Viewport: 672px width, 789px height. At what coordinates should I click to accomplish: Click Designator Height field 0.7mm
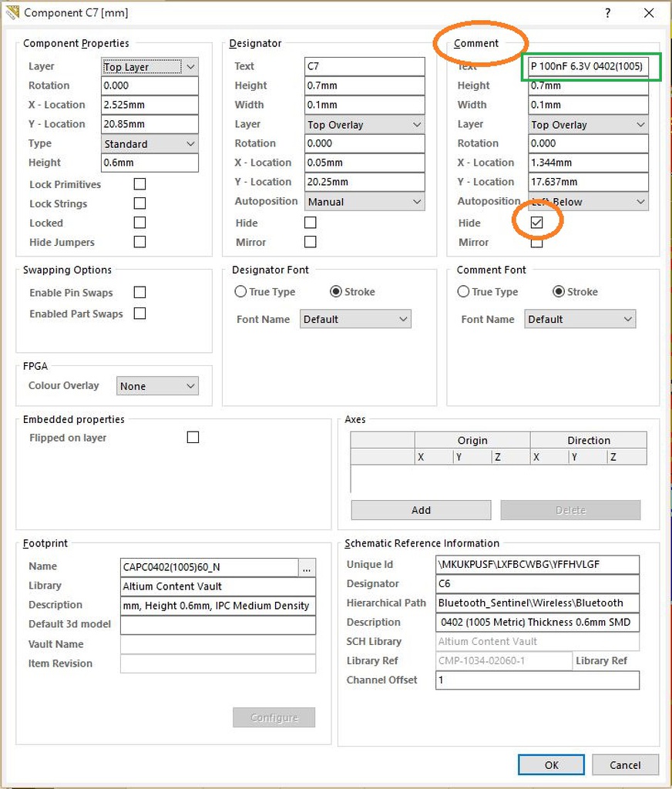pyautogui.click(x=365, y=86)
